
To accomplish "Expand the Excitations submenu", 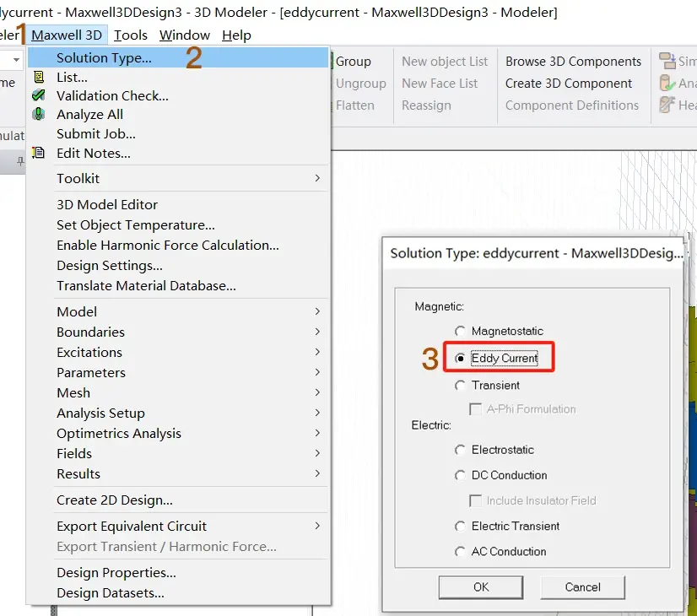I will click(x=178, y=352).
